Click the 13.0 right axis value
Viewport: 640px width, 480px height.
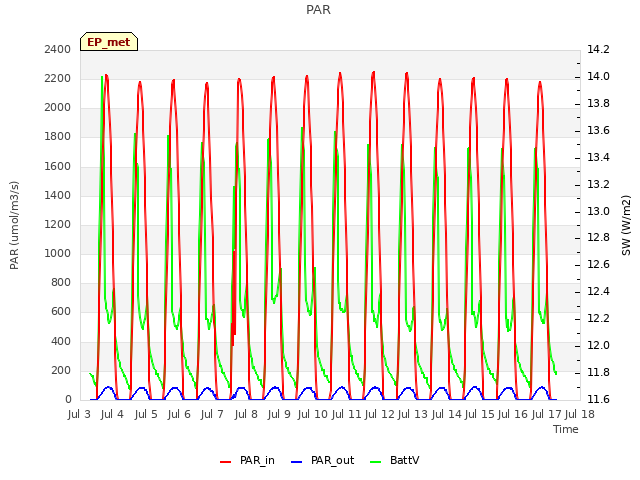[598, 211]
